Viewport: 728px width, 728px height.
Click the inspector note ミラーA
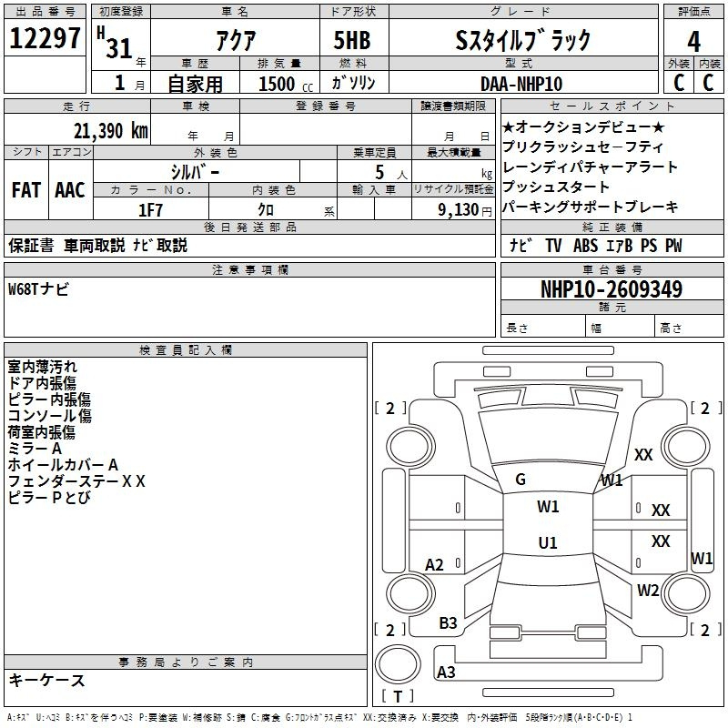[35, 449]
